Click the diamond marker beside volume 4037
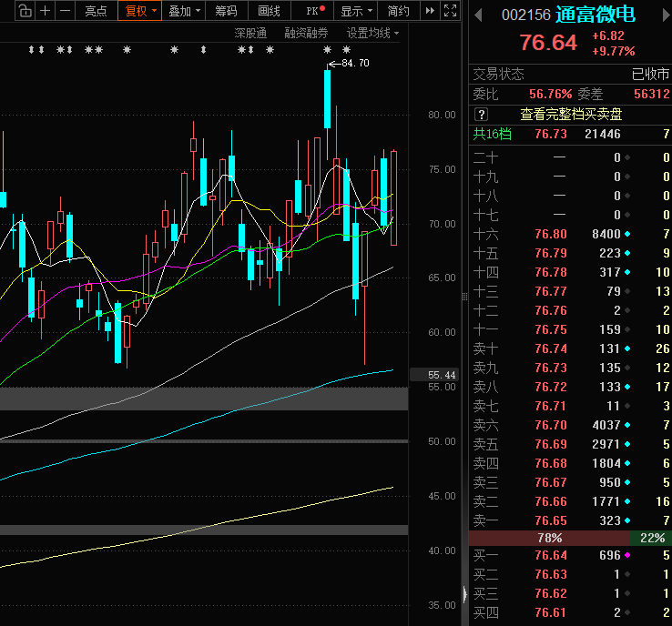Image resolution: width=672 pixels, height=626 pixels. tap(627, 425)
